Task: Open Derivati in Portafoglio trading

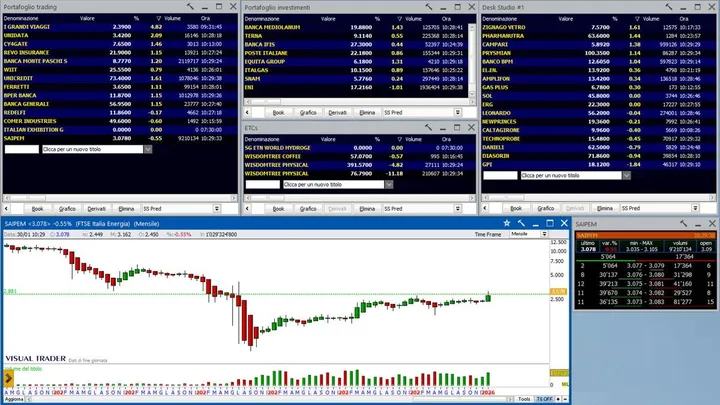Action: (x=96, y=208)
